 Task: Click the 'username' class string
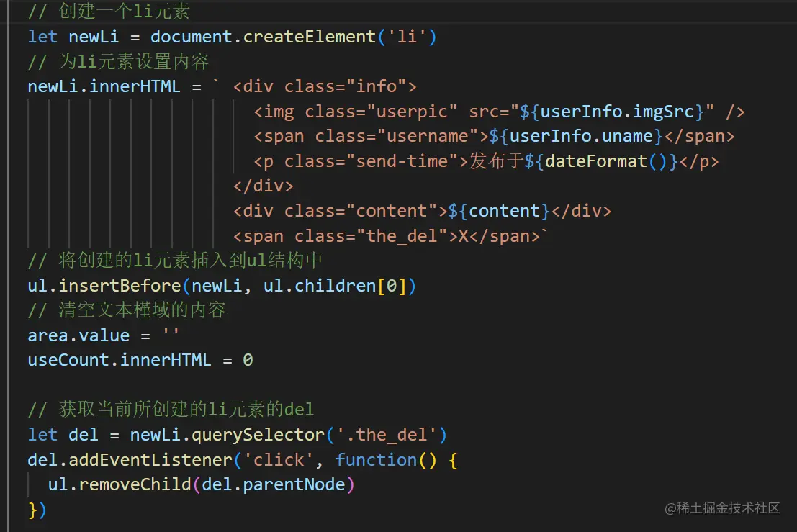point(427,136)
